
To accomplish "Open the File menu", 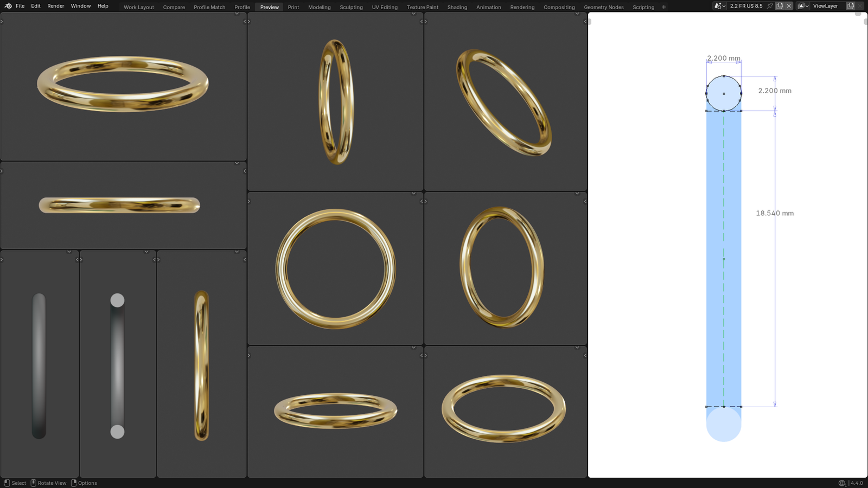I will [20, 6].
